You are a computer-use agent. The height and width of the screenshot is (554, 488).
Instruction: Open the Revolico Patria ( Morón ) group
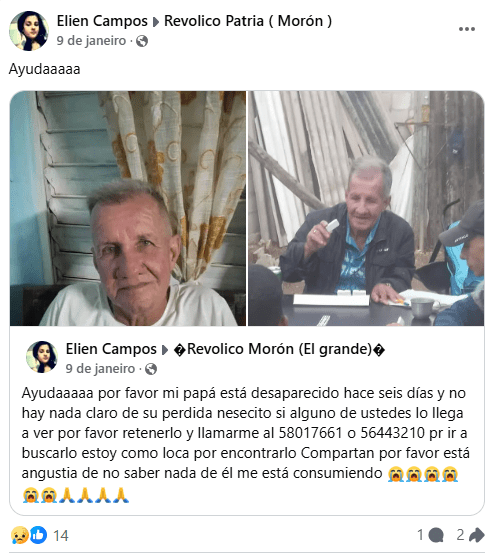[248, 21]
